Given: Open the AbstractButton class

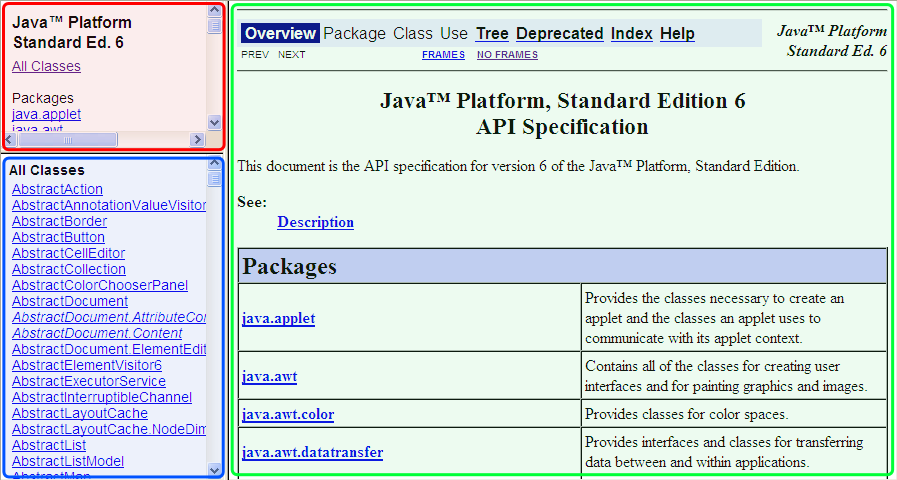Looking at the screenshot, I should (58, 237).
